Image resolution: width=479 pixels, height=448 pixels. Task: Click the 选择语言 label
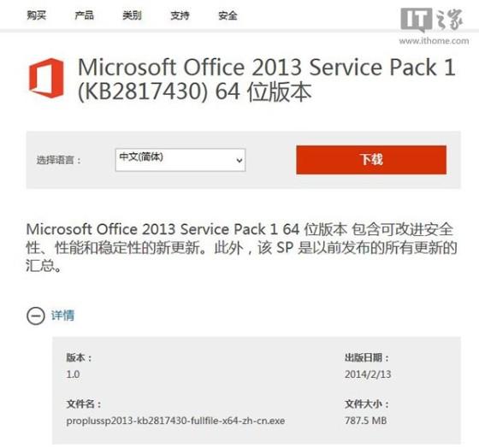pyautogui.click(x=59, y=160)
